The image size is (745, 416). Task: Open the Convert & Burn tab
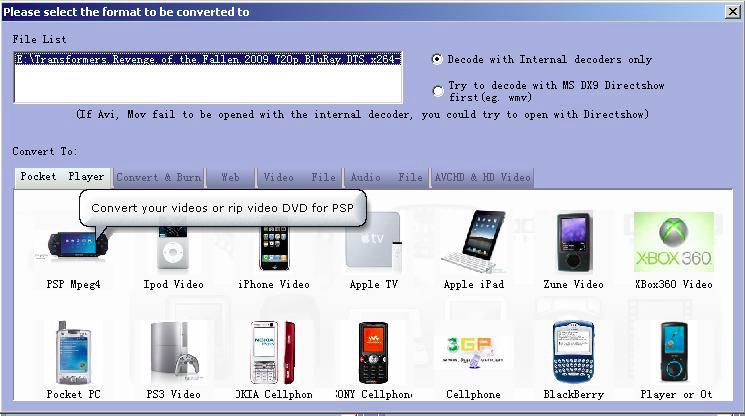click(x=159, y=178)
